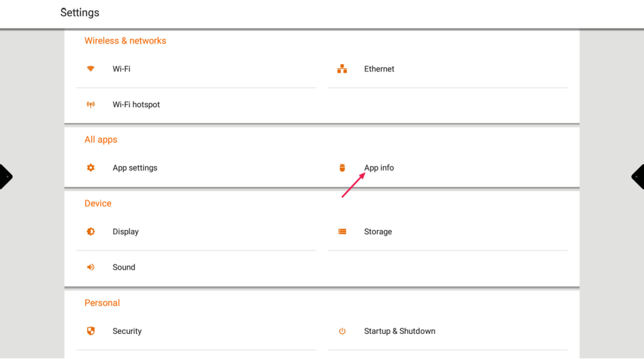
Task: Click the Sound speaker icon
Action: (x=90, y=267)
